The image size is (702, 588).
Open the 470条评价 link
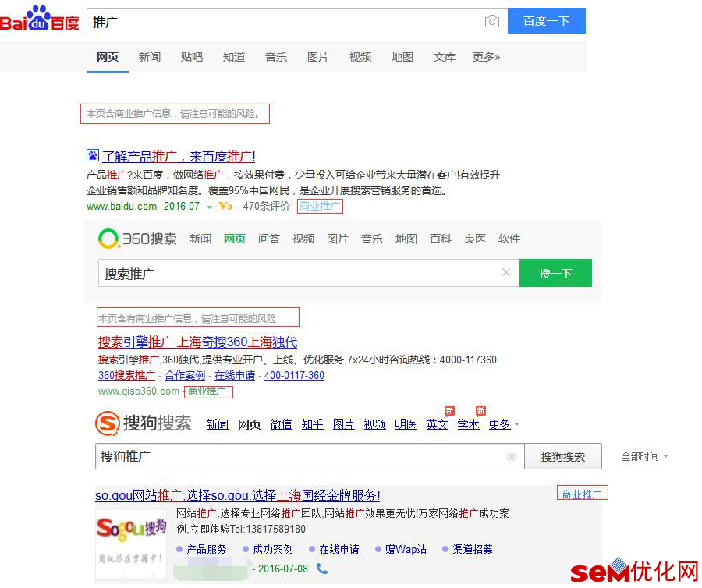267,206
